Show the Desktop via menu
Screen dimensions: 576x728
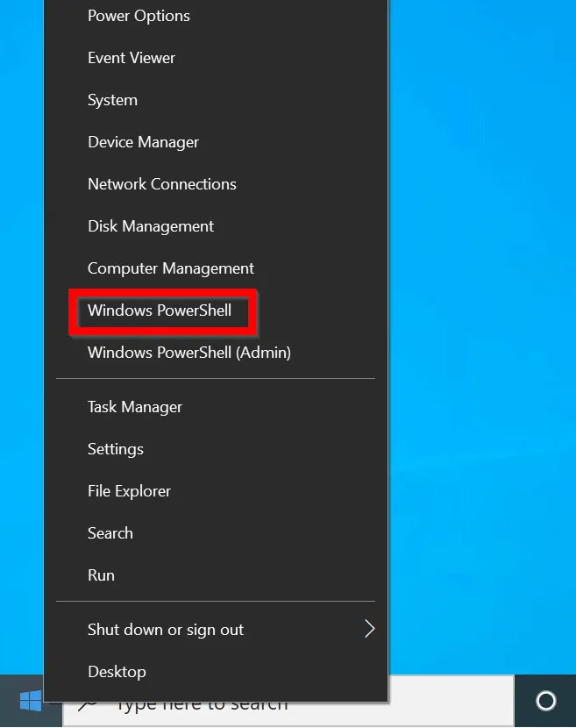pos(117,672)
